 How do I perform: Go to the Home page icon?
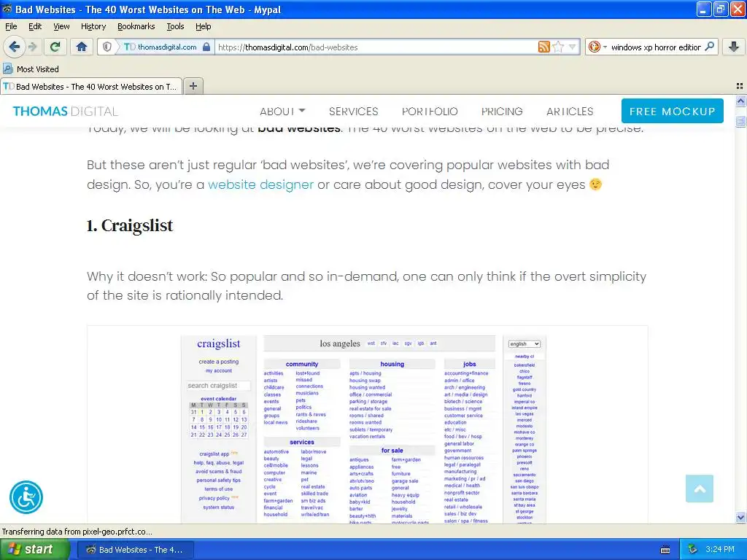(82, 47)
